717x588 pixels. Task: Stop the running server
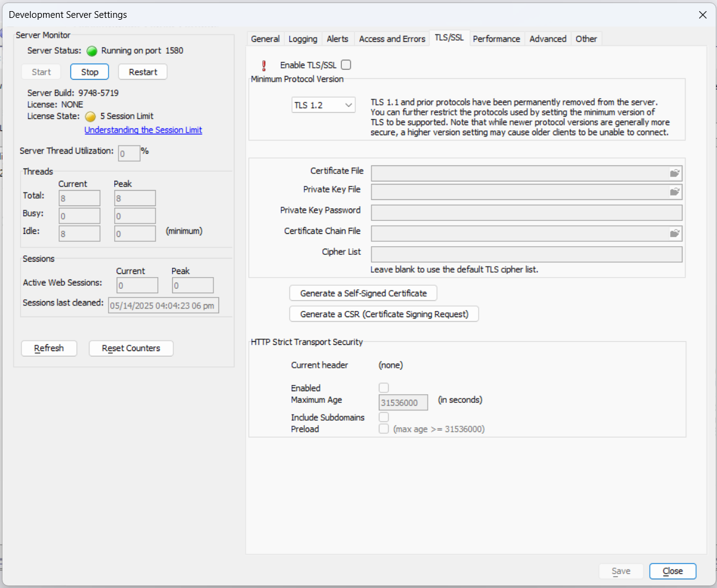point(89,72)
